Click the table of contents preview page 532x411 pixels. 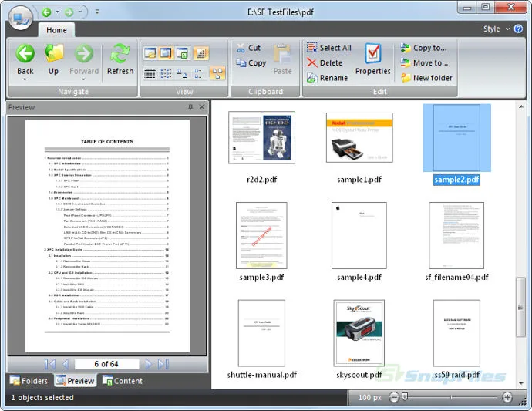[x=107, y=236]
